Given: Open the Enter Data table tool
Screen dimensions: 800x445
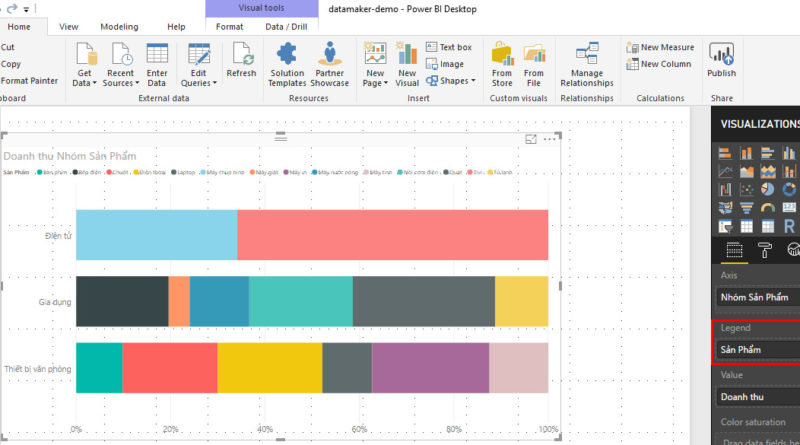Looking at the screenshot, I should (x=157, y=64).
